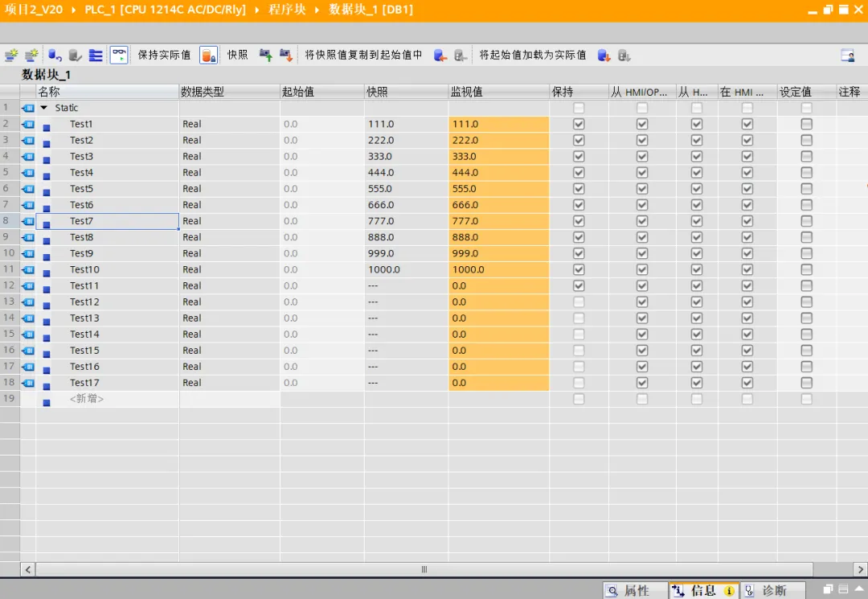Open the 信息 tab

click(703, 591)
